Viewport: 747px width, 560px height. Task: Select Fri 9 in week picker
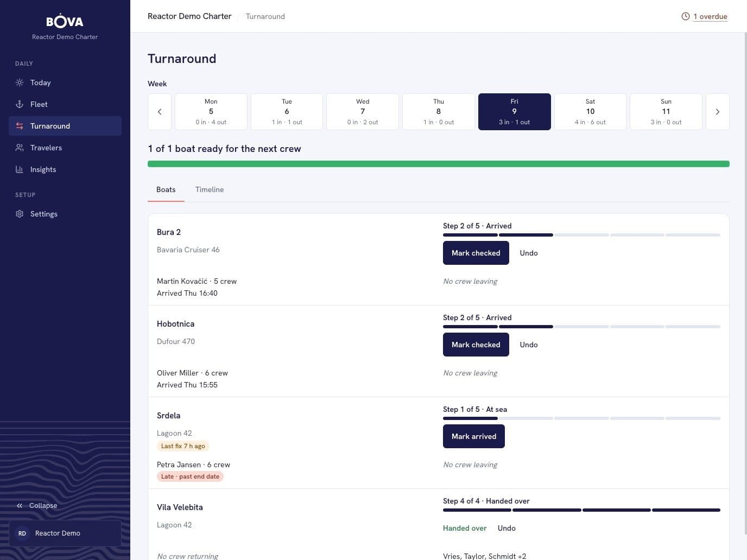[515, 112]
